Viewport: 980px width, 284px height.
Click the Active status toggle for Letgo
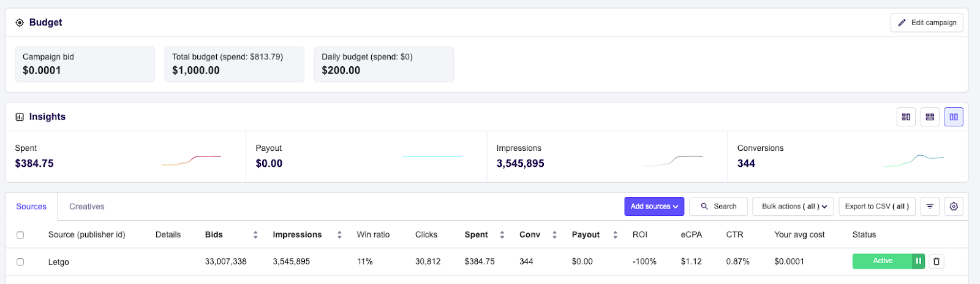[x=882, y=261]
